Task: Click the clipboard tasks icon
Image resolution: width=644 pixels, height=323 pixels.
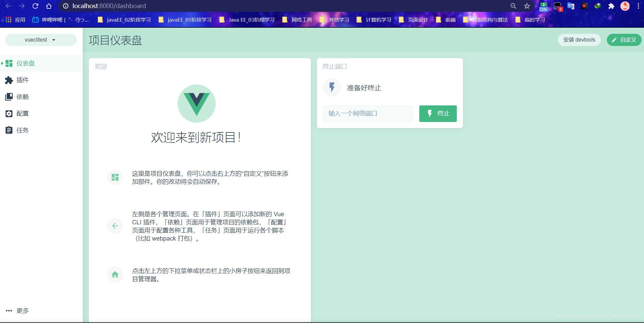Action: click(x=9, y=130)
